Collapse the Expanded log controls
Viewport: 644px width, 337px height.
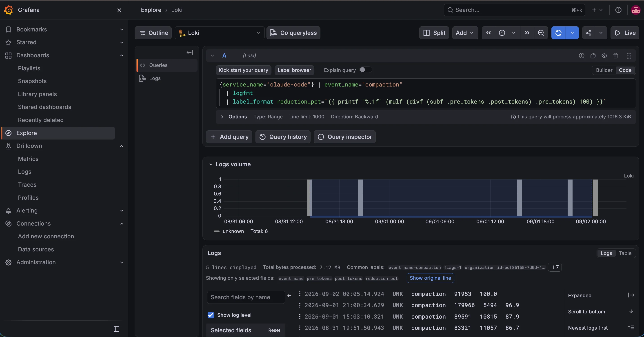click(601, 295)
